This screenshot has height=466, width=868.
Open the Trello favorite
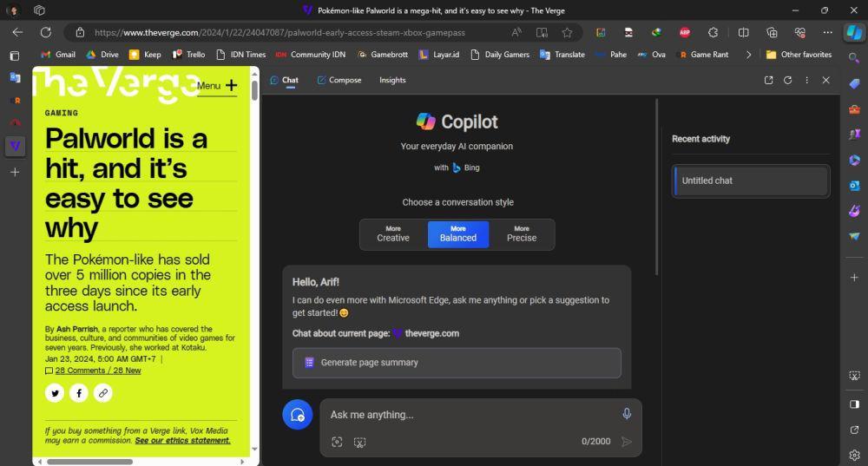point(188,55)
